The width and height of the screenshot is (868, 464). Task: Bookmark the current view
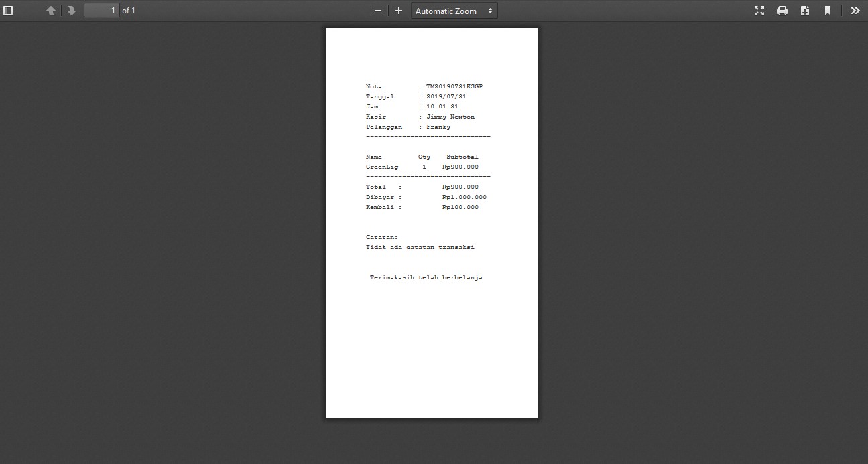828,10
